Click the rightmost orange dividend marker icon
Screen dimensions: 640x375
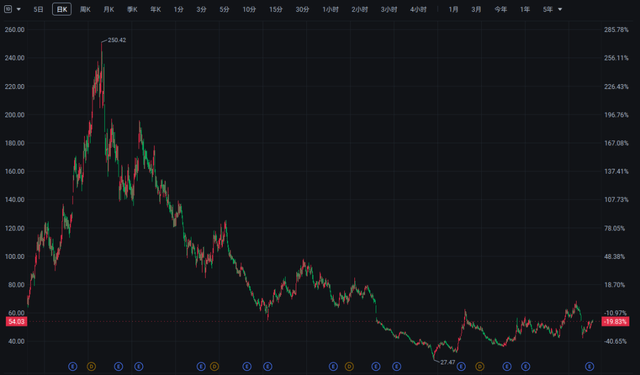pos(480,366)
